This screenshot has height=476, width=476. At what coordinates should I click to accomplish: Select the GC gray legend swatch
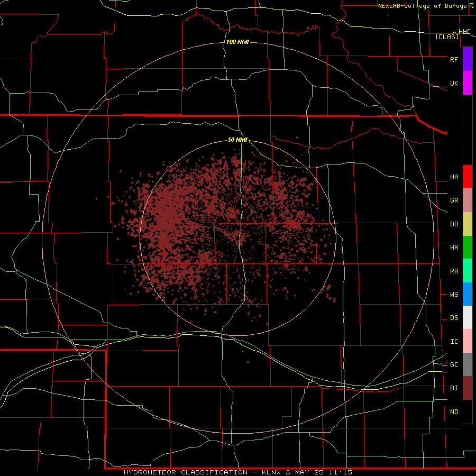click(467, 364)
